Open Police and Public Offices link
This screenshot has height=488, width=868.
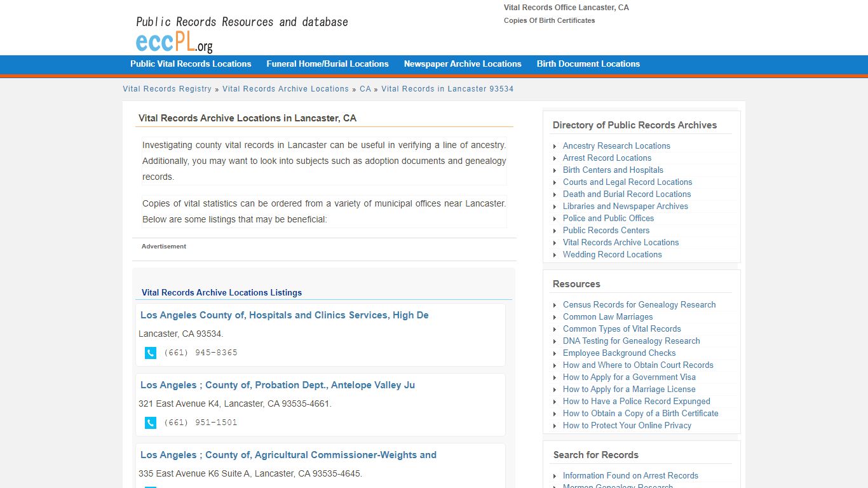[x=608, y=218]
